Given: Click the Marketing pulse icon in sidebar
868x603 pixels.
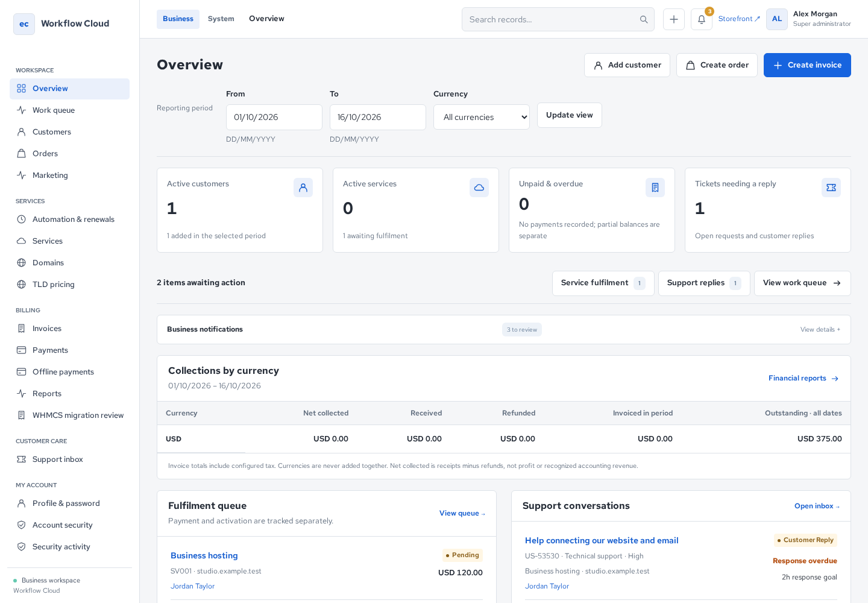Looking at the screenshot, I should tap(22, 175).
